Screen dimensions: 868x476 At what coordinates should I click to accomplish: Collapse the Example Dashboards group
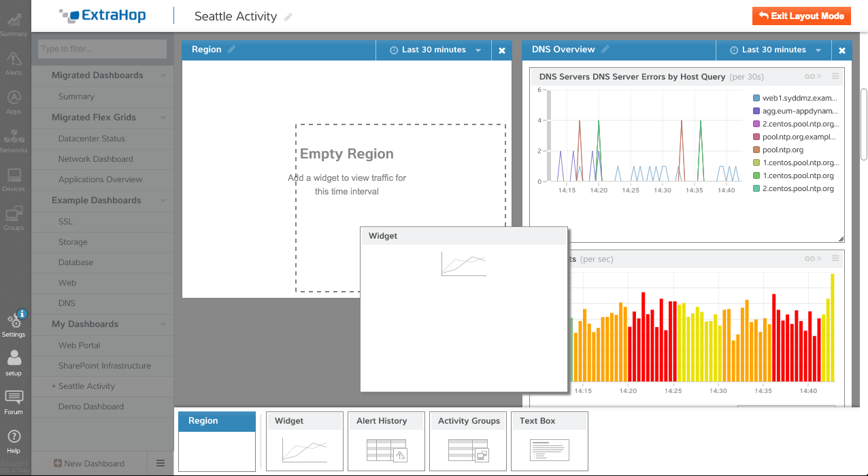pos(163,201)
